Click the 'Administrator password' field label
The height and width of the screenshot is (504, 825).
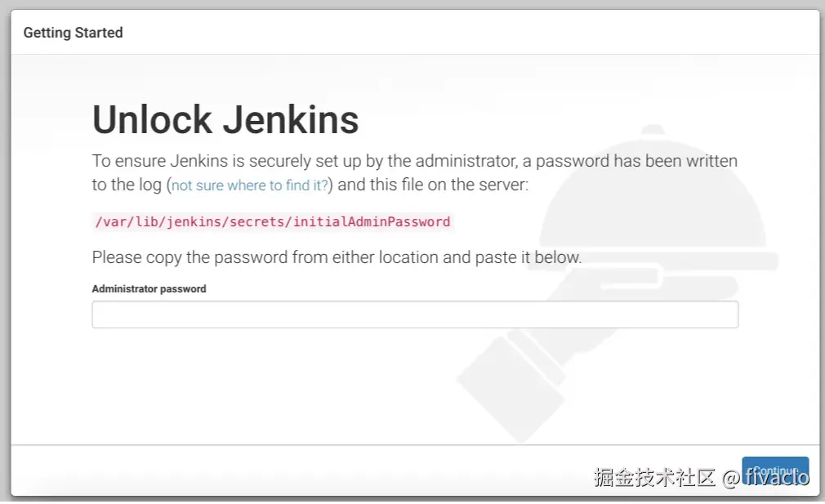point(149,288)
